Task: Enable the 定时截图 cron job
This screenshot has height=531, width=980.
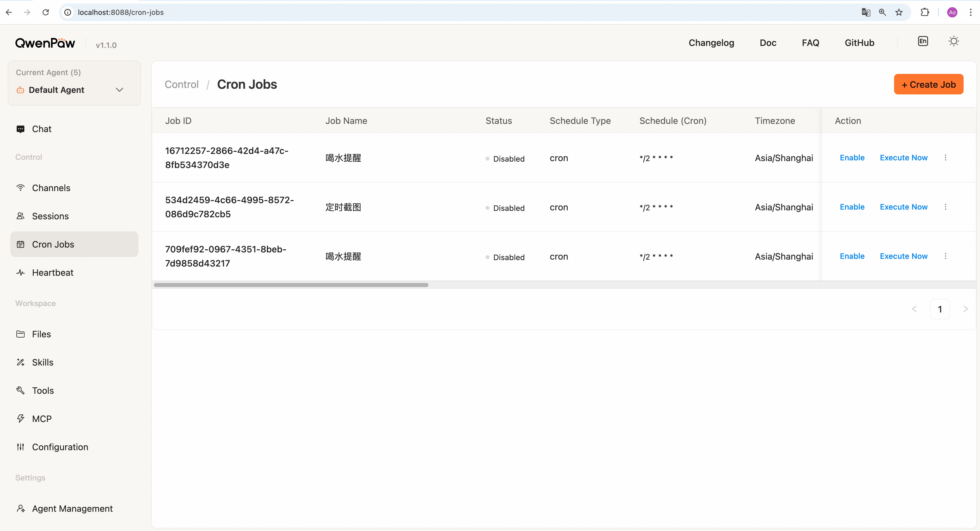Action: pyautogui.click(x=852, y=207)
